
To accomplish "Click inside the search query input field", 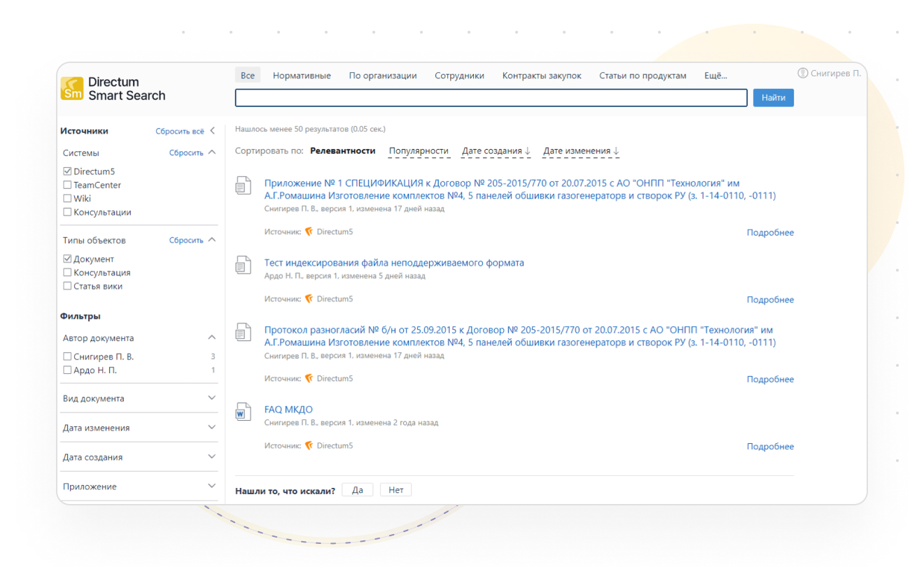I will pos(491,98).
